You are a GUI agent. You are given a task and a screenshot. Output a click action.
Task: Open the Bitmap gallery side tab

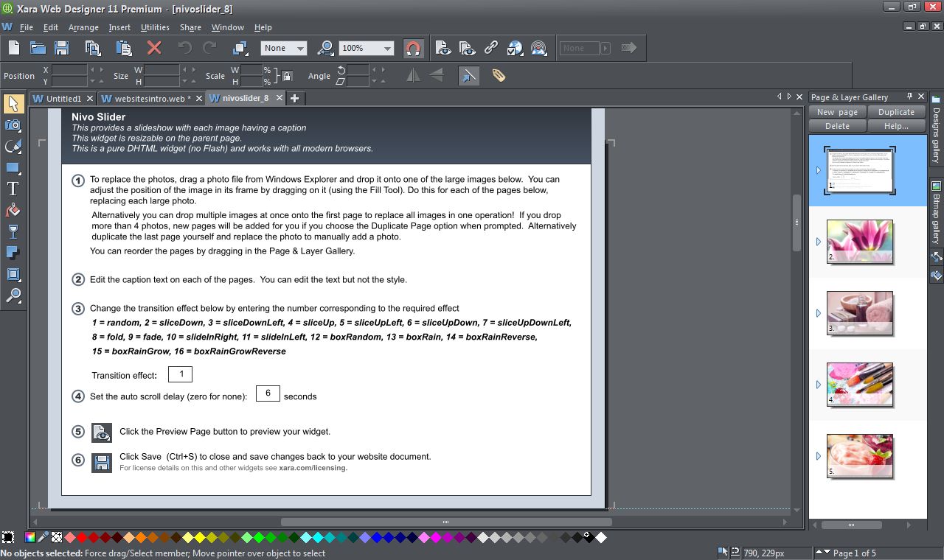tap(936, 211)
